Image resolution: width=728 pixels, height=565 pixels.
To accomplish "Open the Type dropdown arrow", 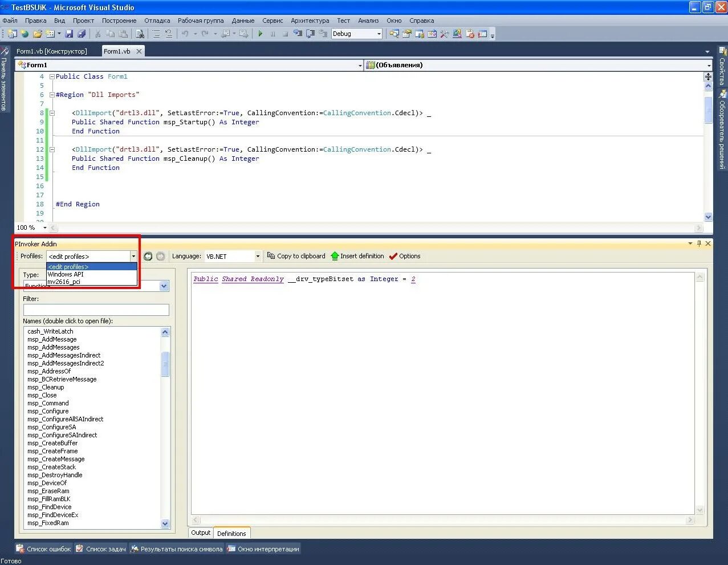I will click(164, 286).
